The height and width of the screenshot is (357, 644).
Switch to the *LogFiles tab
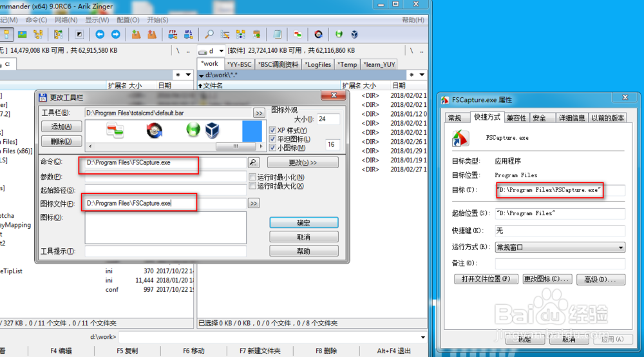coord(317,64)
